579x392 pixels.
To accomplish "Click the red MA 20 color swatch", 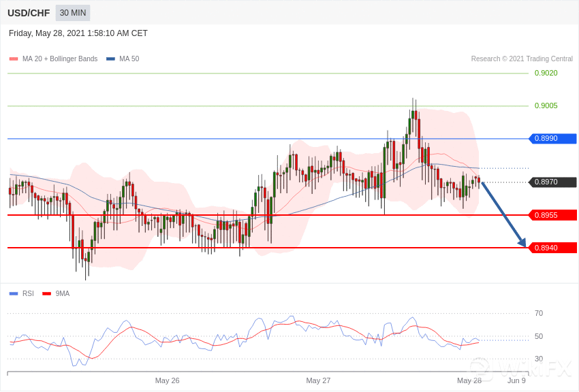I will click(14, 59).
